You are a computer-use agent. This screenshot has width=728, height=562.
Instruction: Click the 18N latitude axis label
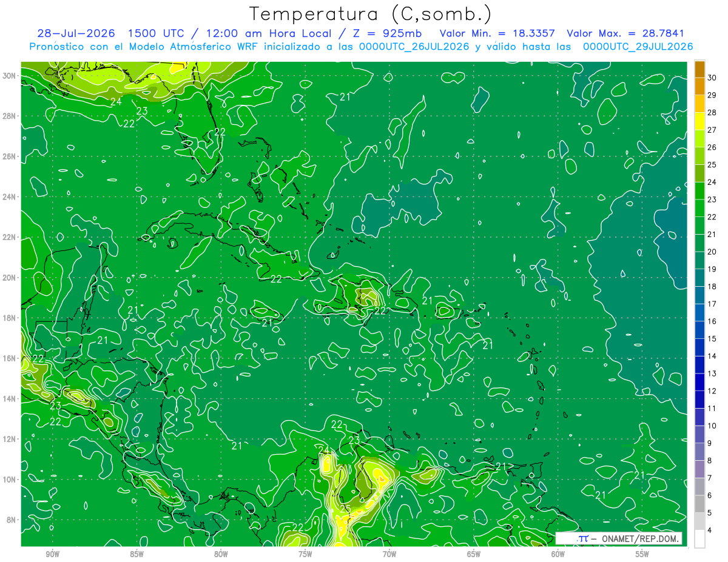[x=9, y=318]
